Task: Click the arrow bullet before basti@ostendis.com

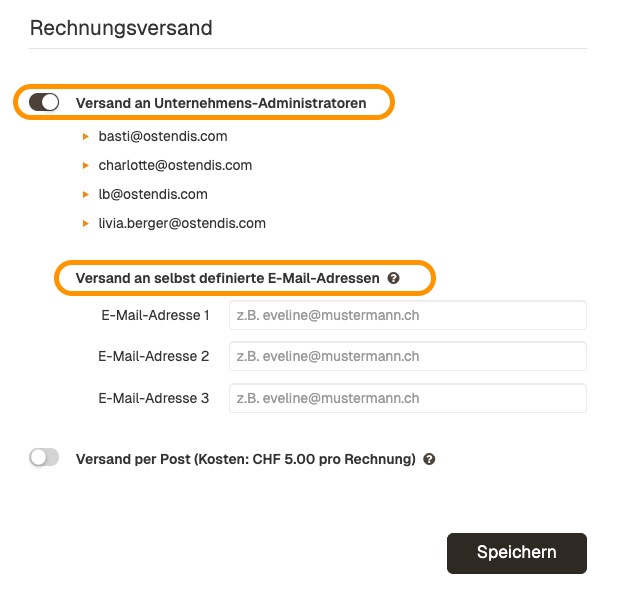Action: click(x=86, y=136)
